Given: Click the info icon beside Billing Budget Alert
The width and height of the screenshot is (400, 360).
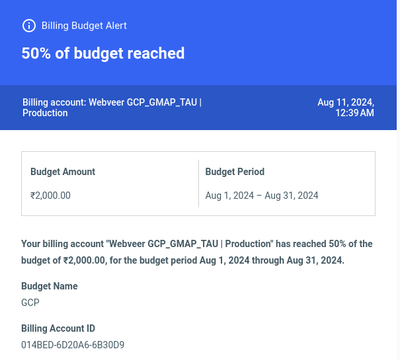Looking at the screenshot, I should [x=29, y=26].
